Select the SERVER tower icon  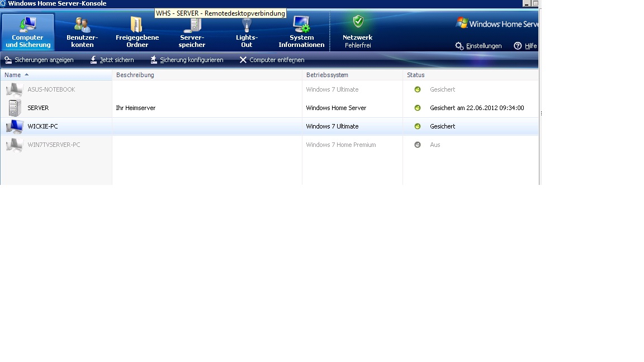[x=15, y=108]
